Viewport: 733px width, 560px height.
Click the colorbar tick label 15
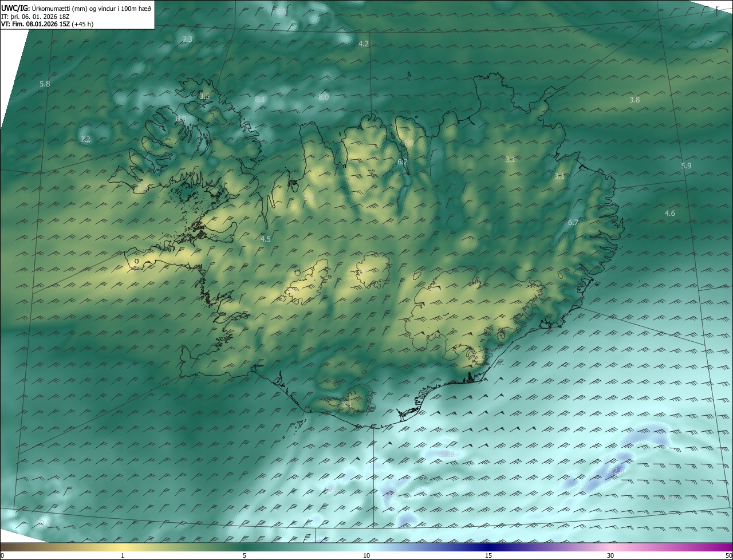488,555
